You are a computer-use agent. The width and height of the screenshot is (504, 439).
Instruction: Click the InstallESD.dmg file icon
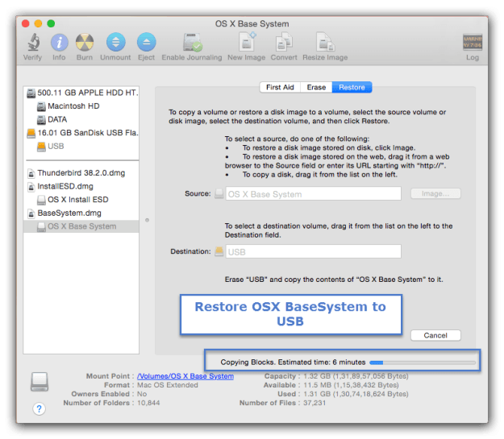point(31,187)
